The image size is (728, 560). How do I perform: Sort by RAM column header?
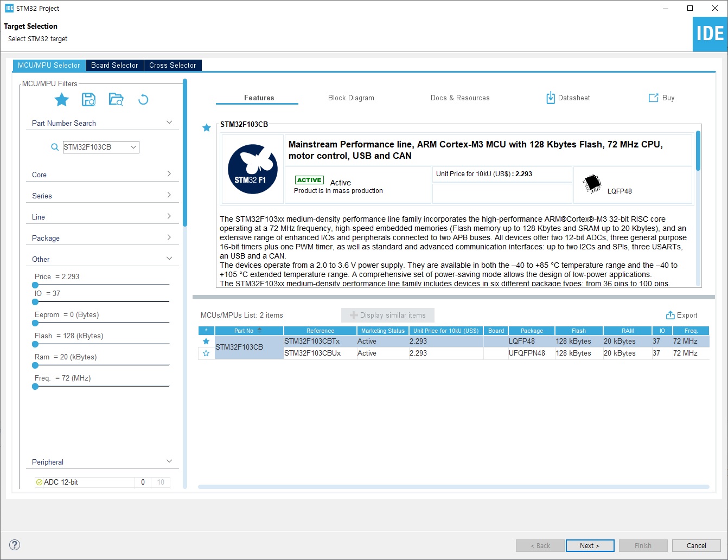coord(628,331)
